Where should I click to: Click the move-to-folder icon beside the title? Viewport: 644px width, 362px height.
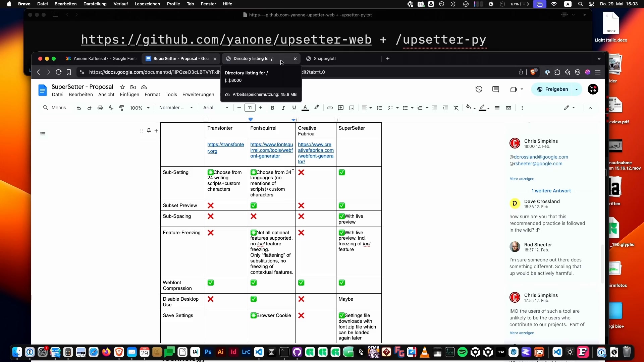(x=133, y=87)
